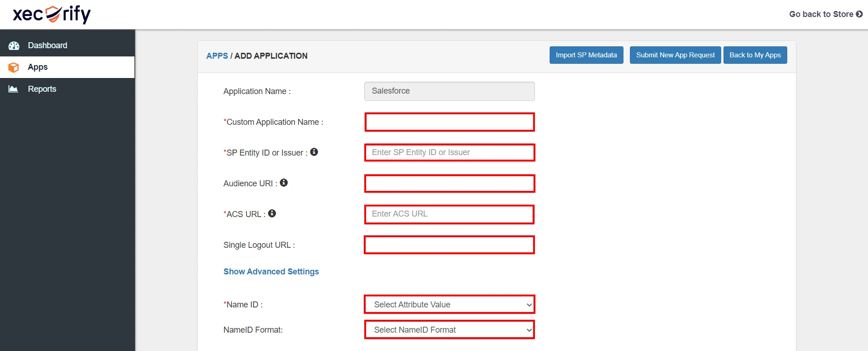
Task: Click the Application Name field showing Salesforce
Action: tap(450, 91)
